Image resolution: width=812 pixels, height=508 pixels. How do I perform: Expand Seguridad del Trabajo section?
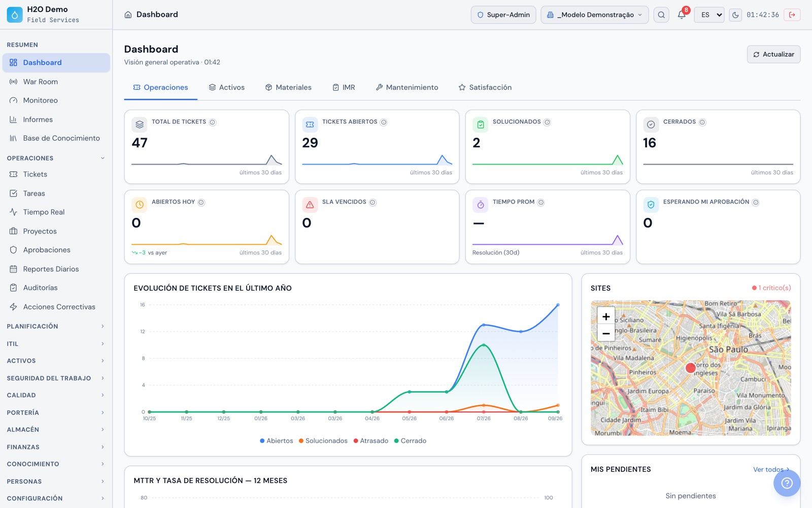tap(56, 378)
